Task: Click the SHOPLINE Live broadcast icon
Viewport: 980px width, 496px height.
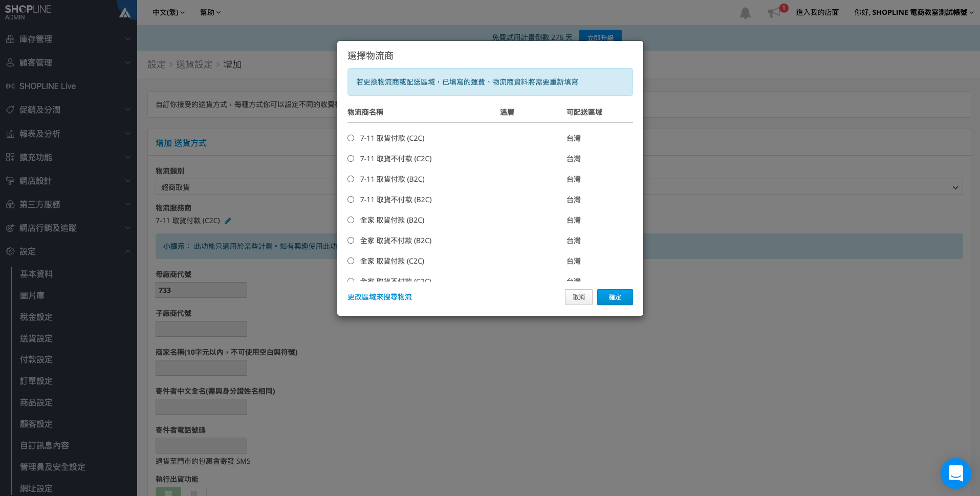Action: (10, 86)
